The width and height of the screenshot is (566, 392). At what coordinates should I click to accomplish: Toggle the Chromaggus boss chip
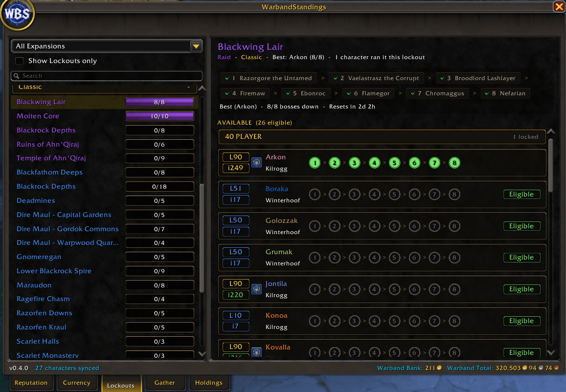[x=437, y=93]
